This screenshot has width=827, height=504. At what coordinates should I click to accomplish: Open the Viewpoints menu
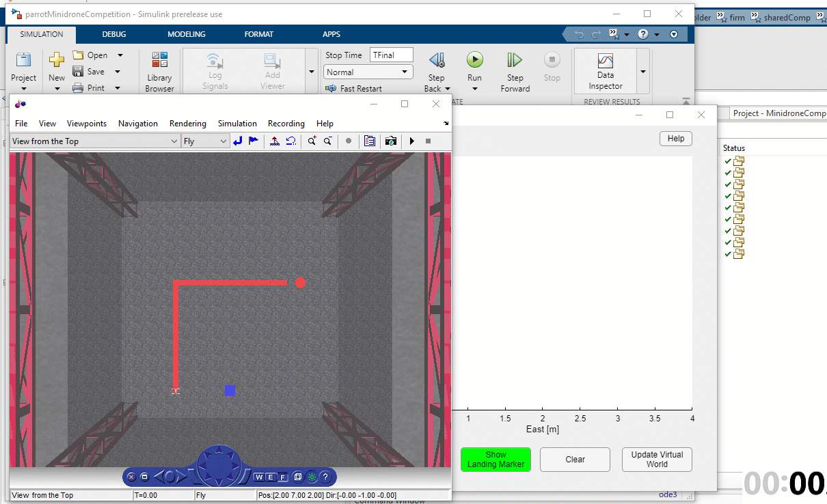click(x=87, y=124)
